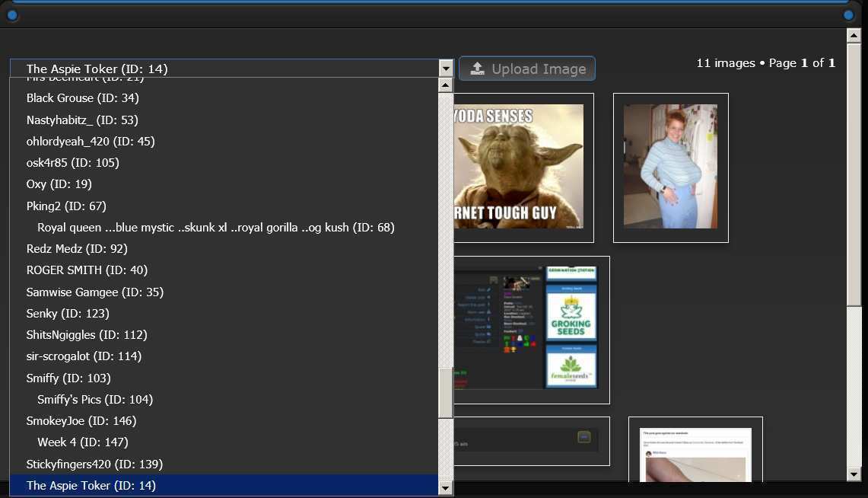Click the dropdown list scroll-down arrow

pos(446,487)
